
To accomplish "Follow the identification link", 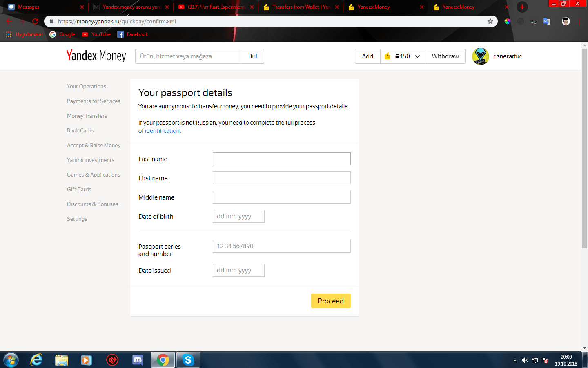I will [x=162, y=131].
